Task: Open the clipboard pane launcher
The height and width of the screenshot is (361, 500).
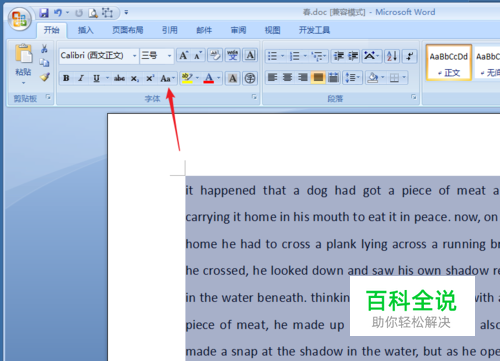Action: point(48,97)
